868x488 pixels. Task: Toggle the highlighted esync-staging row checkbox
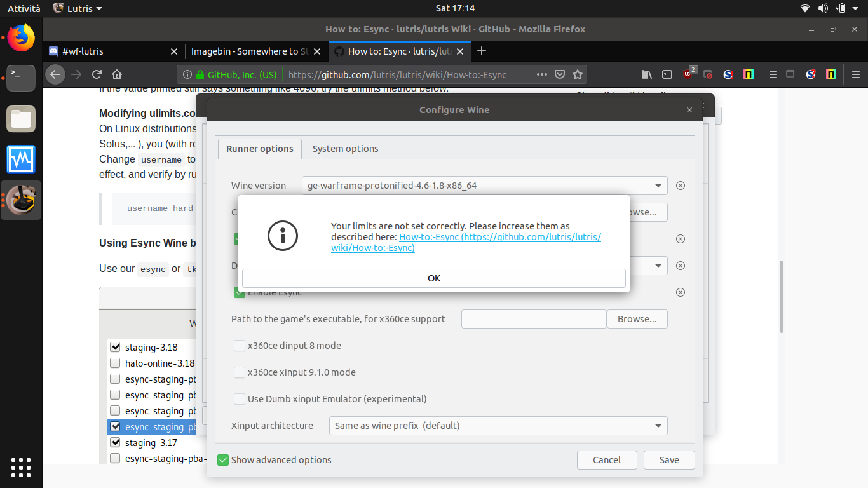(115, 426)
